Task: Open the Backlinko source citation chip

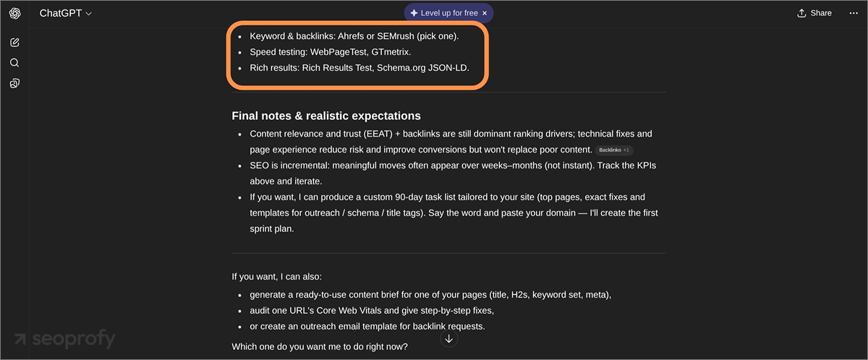Action: pyautogui.click(x=614, y=150)
